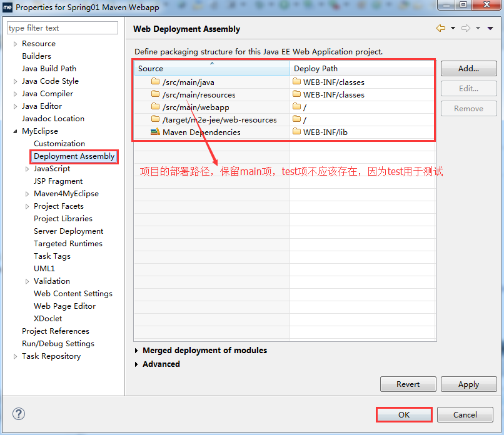Click the folder icon beside WEB-INF/lib

tap(296, 131)
